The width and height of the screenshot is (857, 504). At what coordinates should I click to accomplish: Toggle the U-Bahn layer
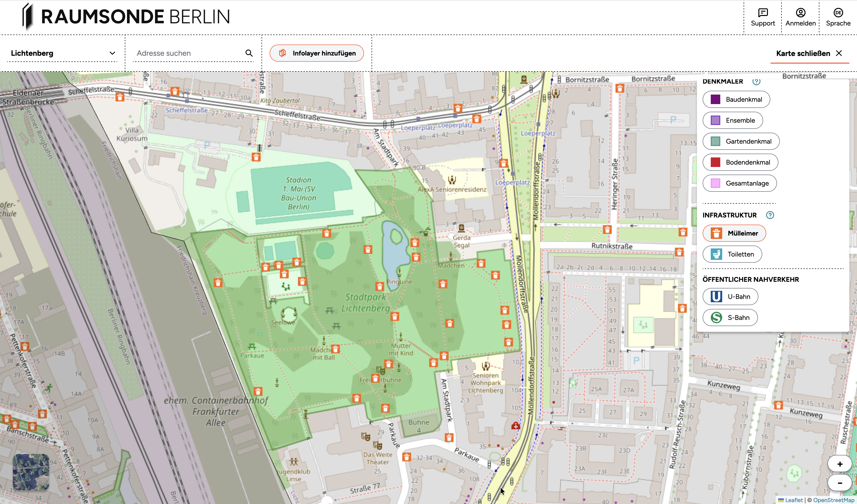pyautogui.click(x=730, y=297)
